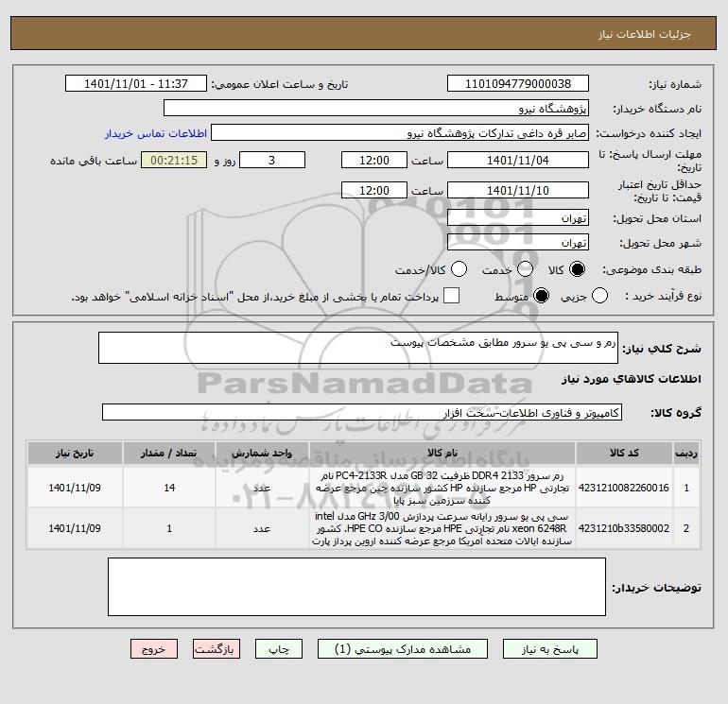Click goods group field کامپیوتر و فناوری اطلاعات
728x704 pixels.
coord(362,413)
